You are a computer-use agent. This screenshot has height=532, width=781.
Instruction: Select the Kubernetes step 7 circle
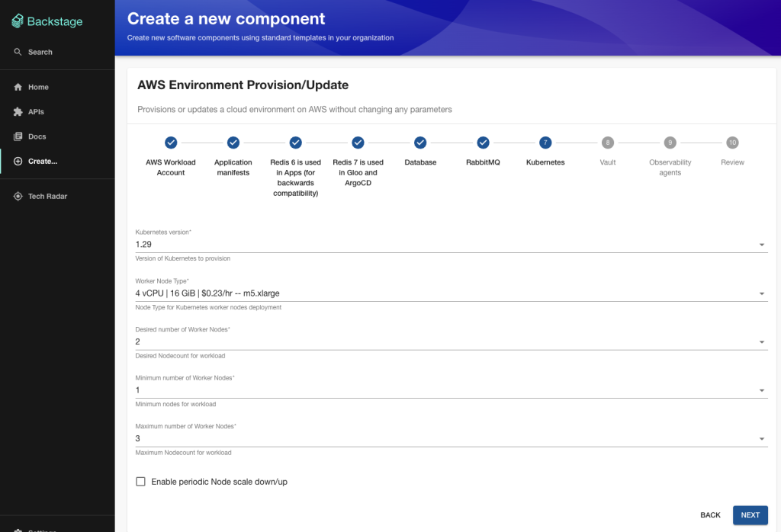click(x=545, y=143)
